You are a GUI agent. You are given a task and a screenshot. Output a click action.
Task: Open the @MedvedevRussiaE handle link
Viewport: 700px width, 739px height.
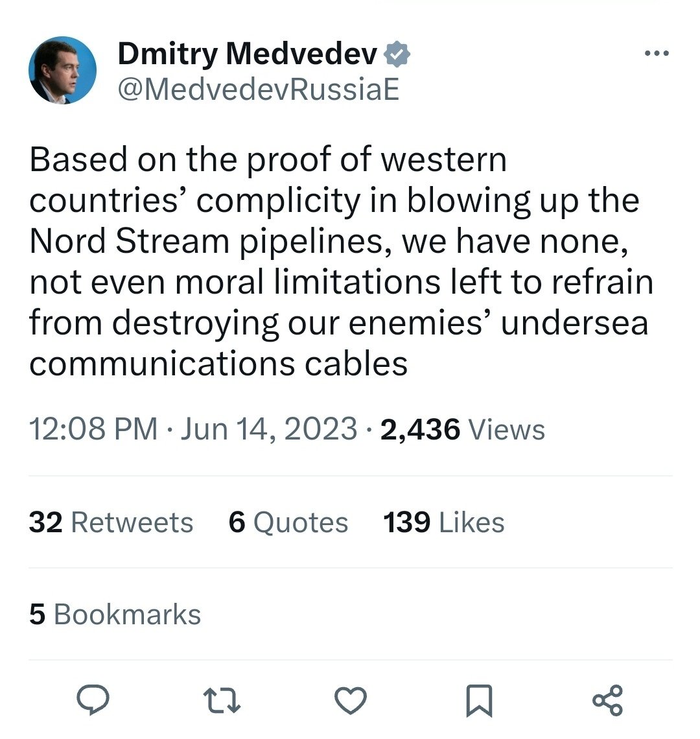[258, 90]
